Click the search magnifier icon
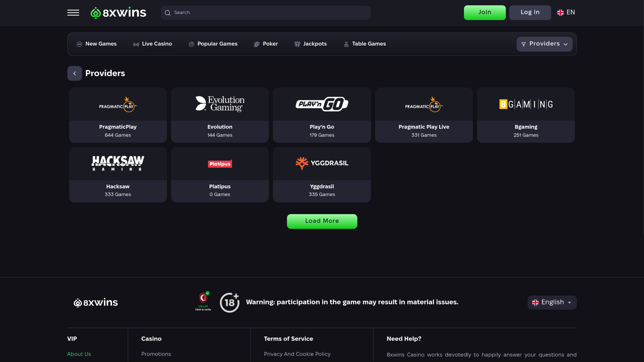Screen dimensions: 644x362 [168, 13]
